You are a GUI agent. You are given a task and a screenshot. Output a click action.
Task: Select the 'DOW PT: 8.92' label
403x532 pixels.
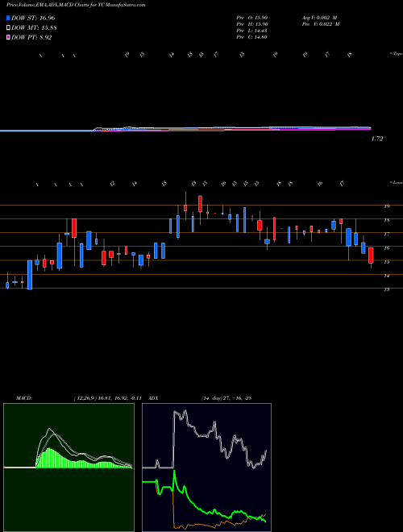click(31, 37)
